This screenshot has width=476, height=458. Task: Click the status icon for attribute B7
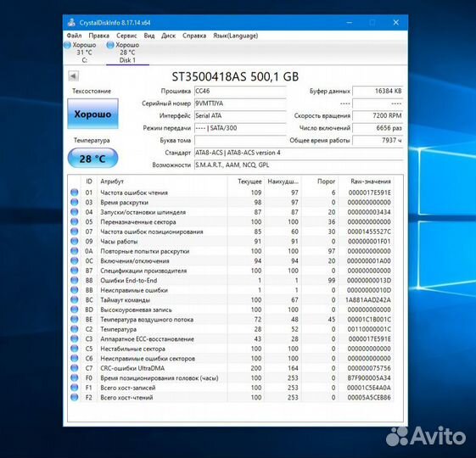pyautogui.click(x=75, y=271)
